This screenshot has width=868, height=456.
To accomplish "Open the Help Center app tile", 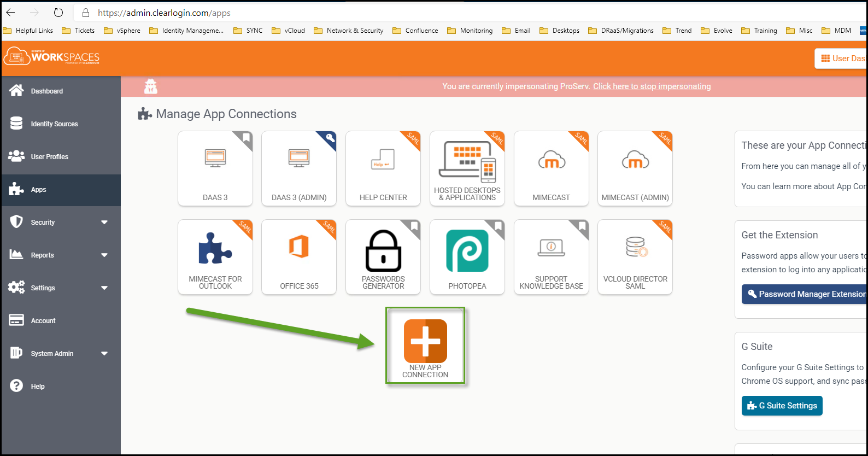I will tap(383, 168).
